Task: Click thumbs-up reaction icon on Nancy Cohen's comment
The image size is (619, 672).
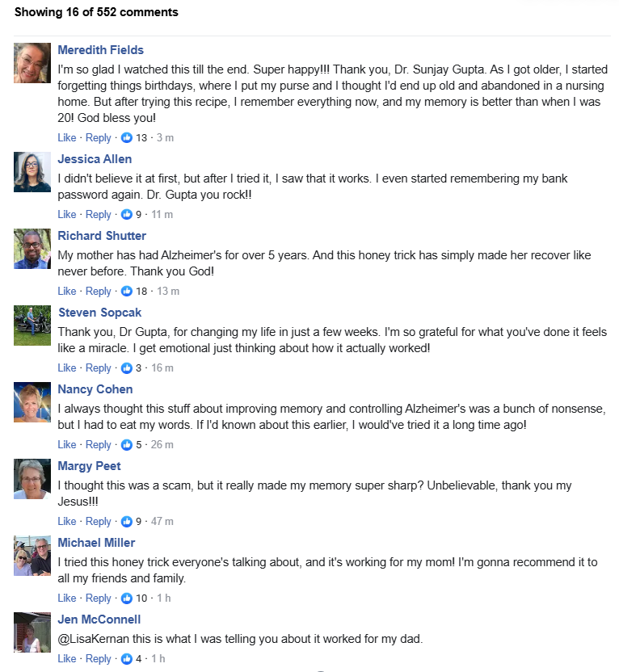Action: 126,444
